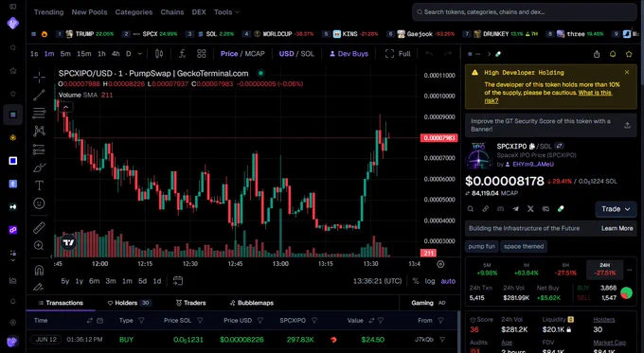Switch chart currency to SOL
Image resolution: width=644 pixels, height=353 pixels.
pyautogui.click(x=307, y=54)
